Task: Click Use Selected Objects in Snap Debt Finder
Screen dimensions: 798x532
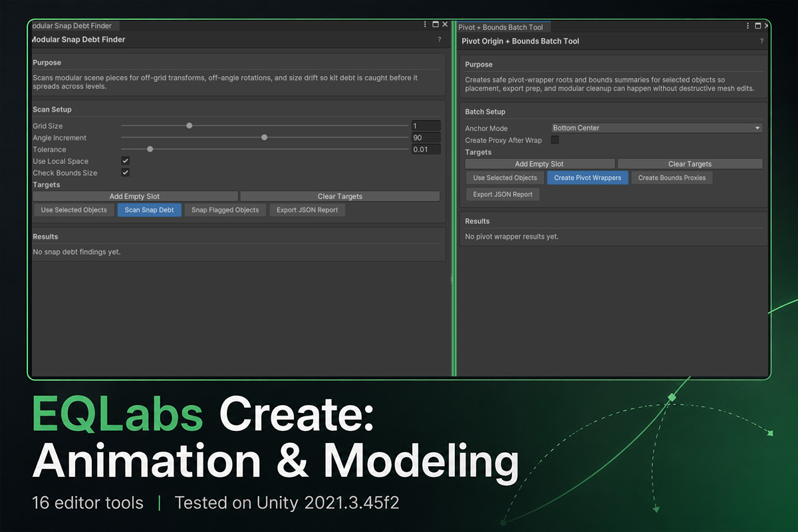Action: (x=74, y=210)
